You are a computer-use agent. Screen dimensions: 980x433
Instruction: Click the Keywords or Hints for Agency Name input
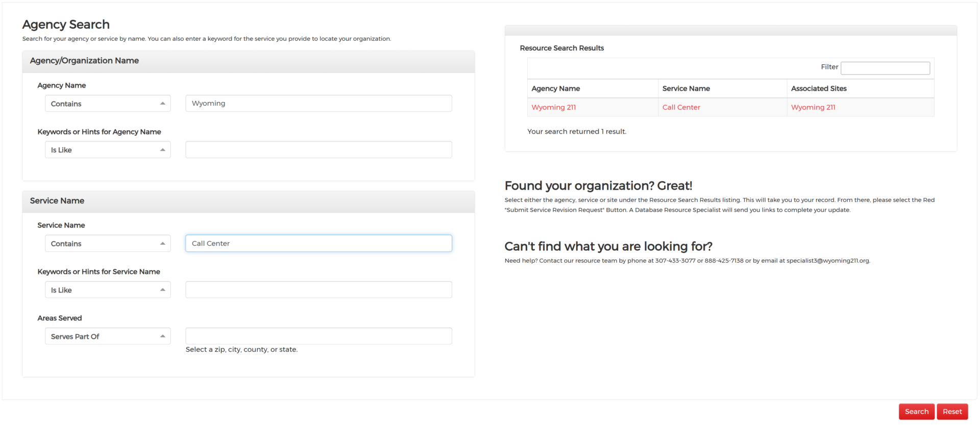pyautogui.click(x=318, y=150)
